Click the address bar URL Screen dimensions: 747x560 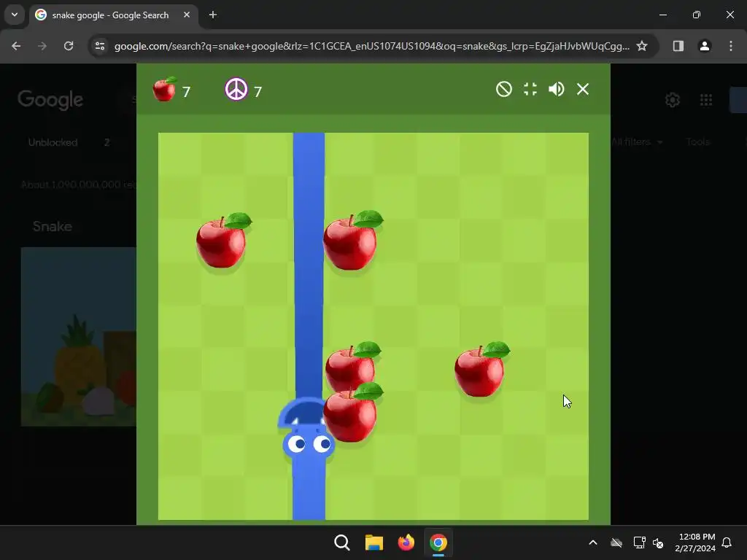coord(371,46)
